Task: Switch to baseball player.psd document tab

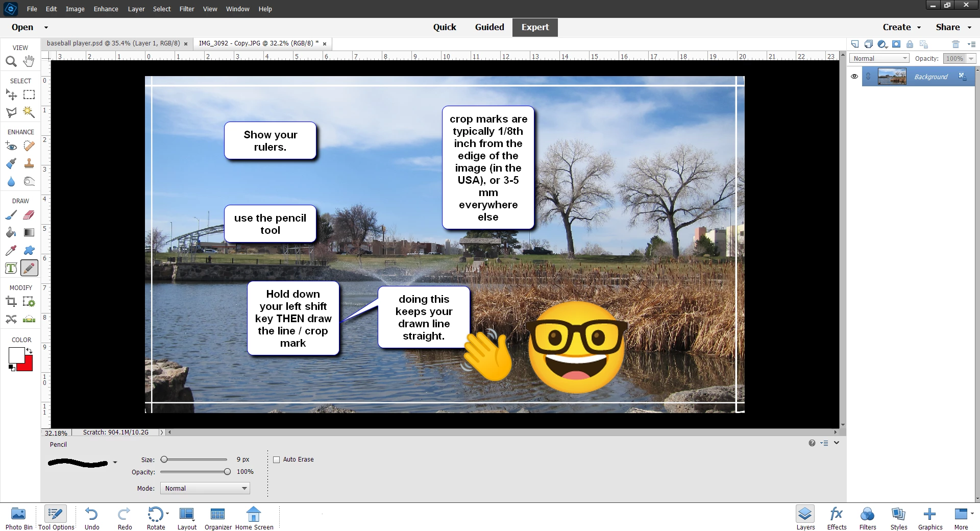Action: (x=113, y=43)
